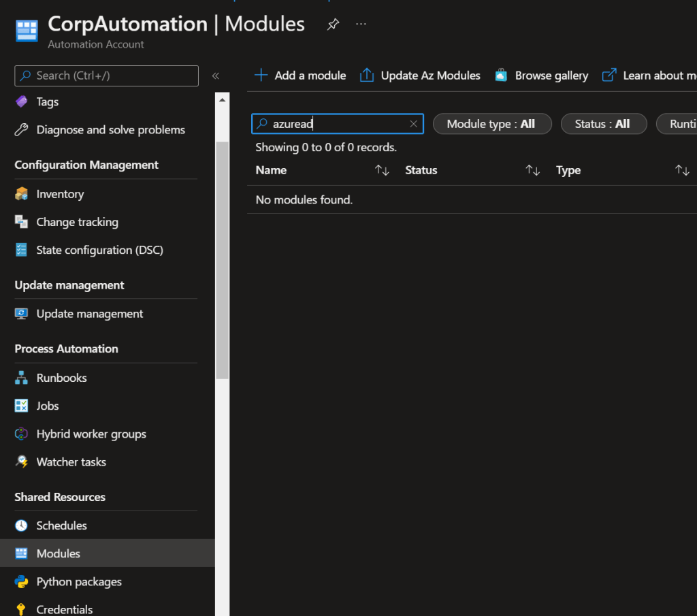
Task: Sort by Status column arrows
Action: click(x=532, y=170)
